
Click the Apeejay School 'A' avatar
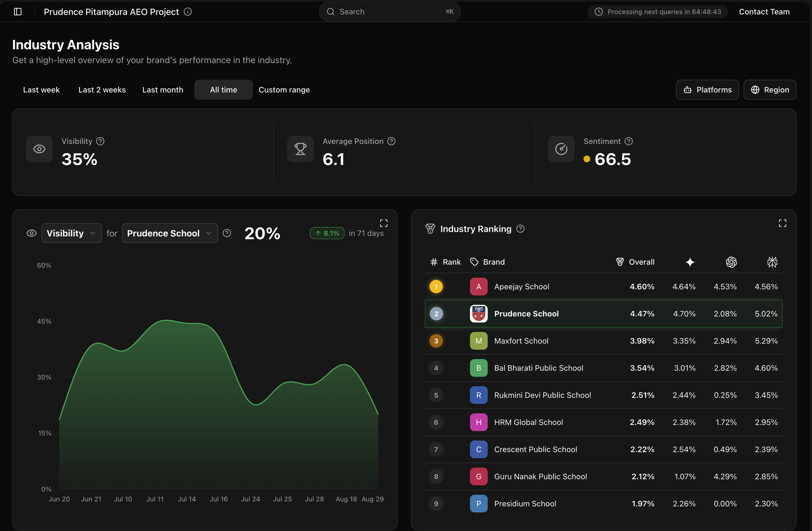[479, 287]
